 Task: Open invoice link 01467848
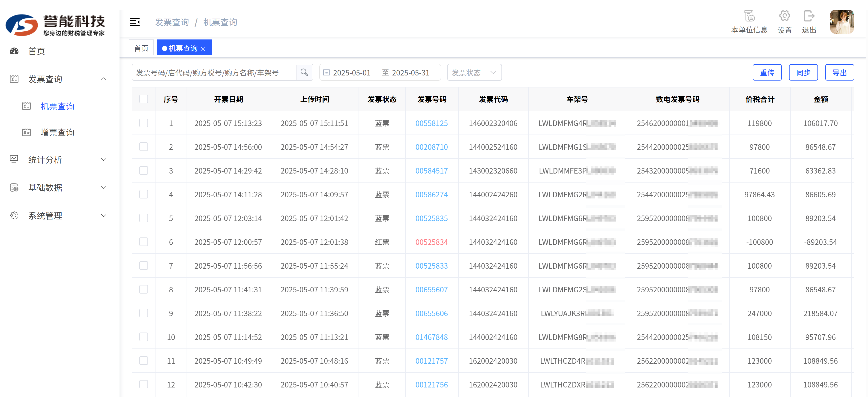tap(431, 337)
